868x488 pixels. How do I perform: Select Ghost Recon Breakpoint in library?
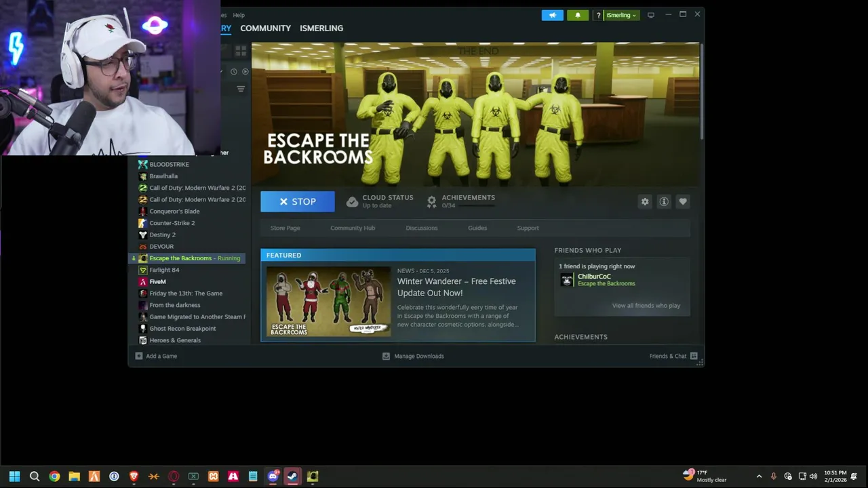(182, 329)
